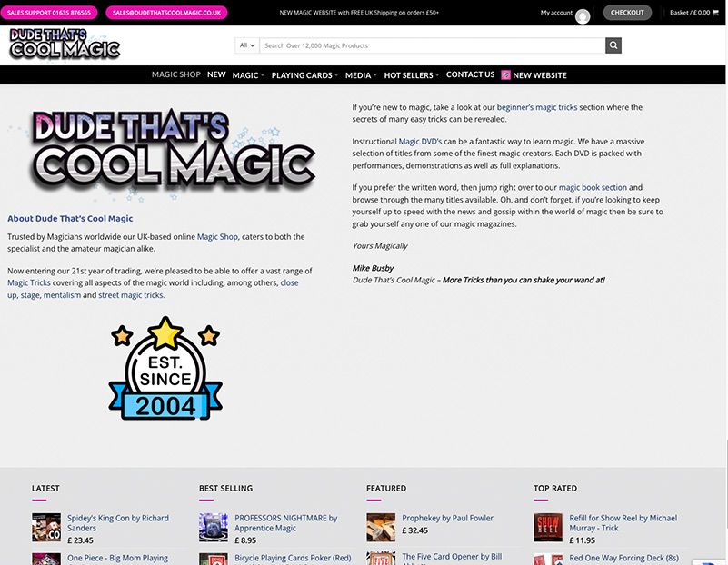Open the stage tricks link

tap(30, 295)
